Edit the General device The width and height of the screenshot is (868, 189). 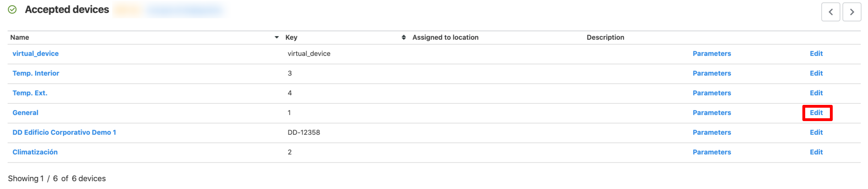tap(816, 113)
